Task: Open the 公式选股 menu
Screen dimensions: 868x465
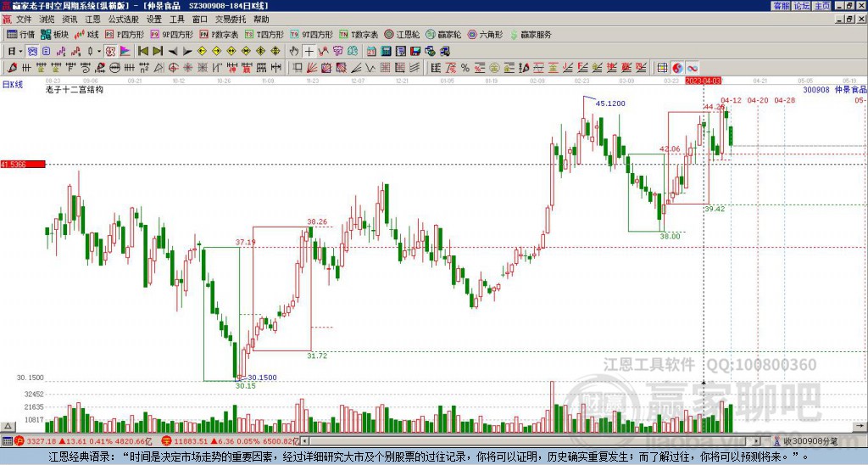Action: click(x=124, y=20)
